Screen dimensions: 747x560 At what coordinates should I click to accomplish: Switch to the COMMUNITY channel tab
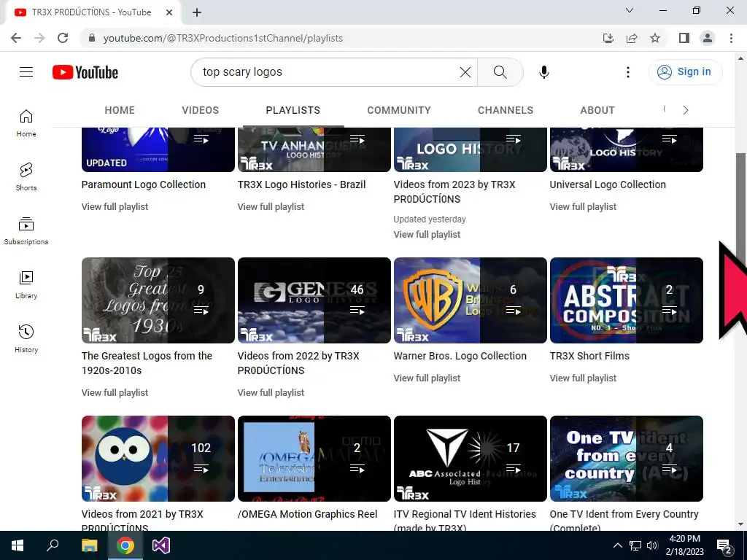point(399,110)
